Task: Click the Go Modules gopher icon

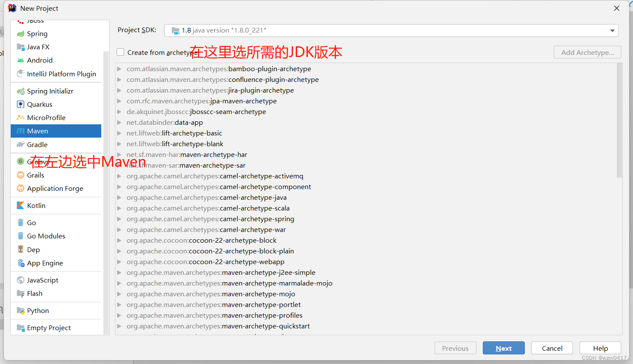Action: (x=20, y=236)
